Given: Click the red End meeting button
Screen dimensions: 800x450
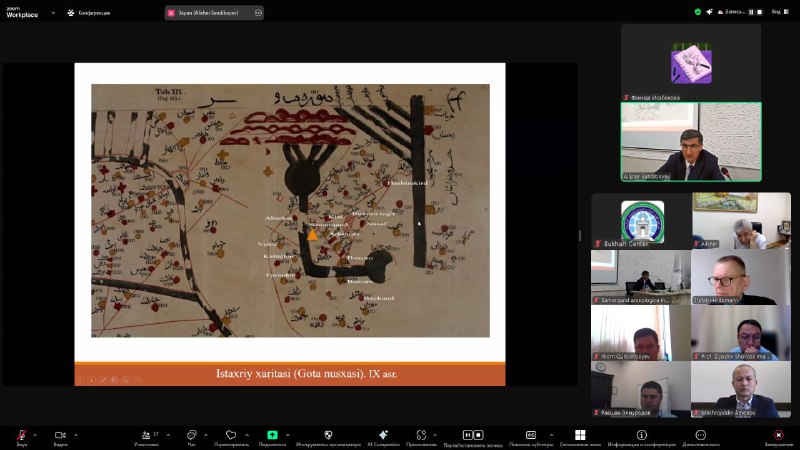Looking at the screenshot, I should coord(778,435).
